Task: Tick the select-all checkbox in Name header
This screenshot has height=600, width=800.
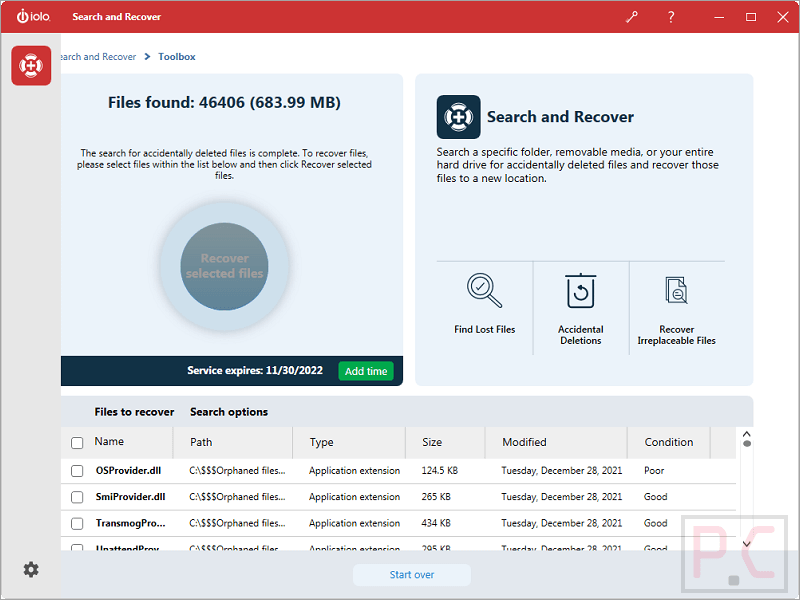Action: coord(77,442)
